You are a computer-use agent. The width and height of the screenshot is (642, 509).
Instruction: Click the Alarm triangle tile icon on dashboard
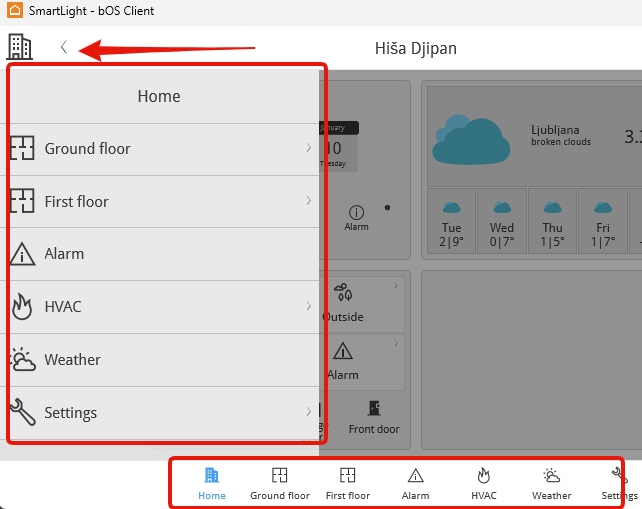[343, 351]
